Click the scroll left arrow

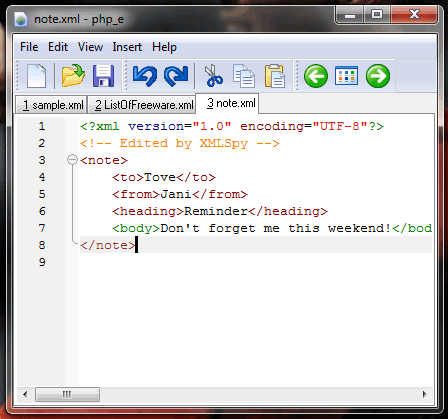click(x=25, y=394)
